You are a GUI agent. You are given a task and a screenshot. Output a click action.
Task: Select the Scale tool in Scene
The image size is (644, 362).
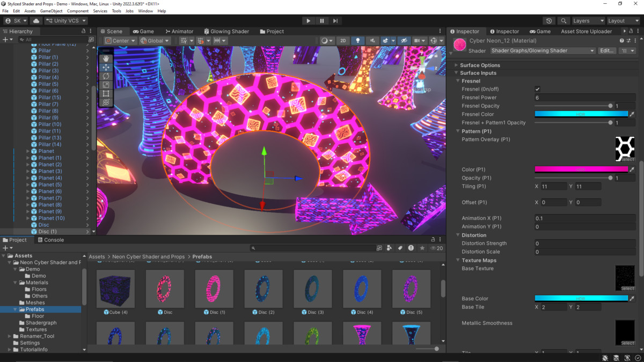(x=106, y=85)
